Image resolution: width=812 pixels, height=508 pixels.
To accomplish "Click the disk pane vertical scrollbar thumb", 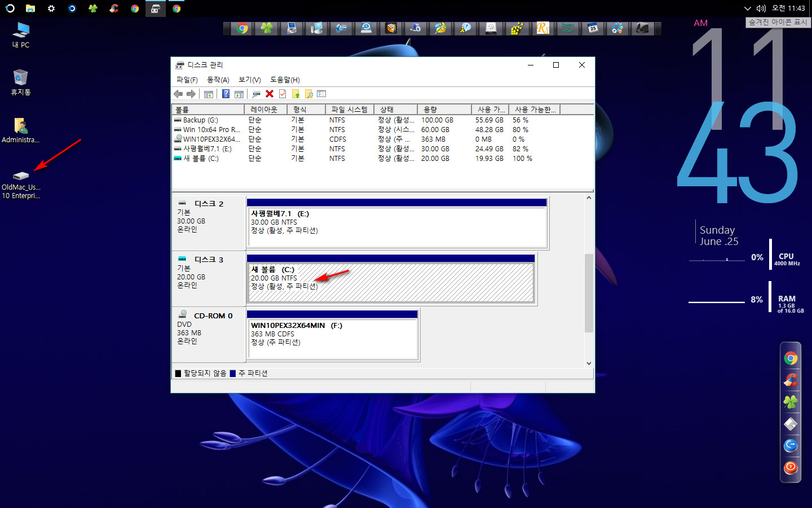I will click(x=589, y=293).
